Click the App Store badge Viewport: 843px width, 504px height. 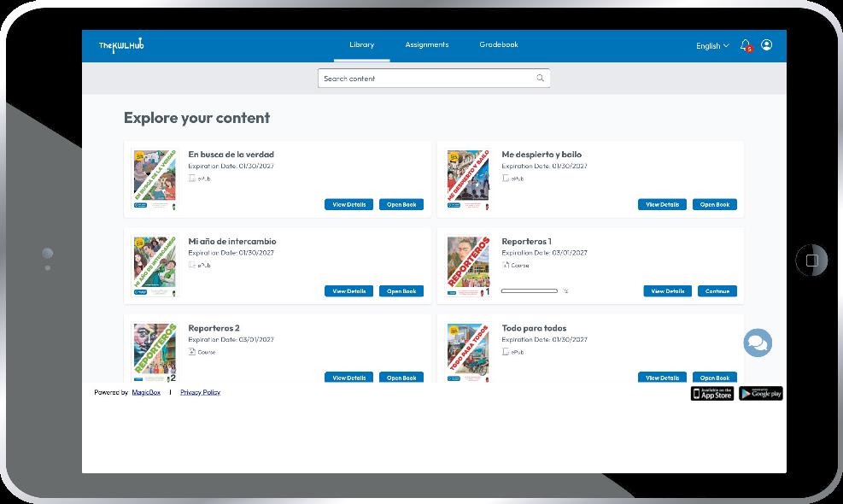pos(712,393)
